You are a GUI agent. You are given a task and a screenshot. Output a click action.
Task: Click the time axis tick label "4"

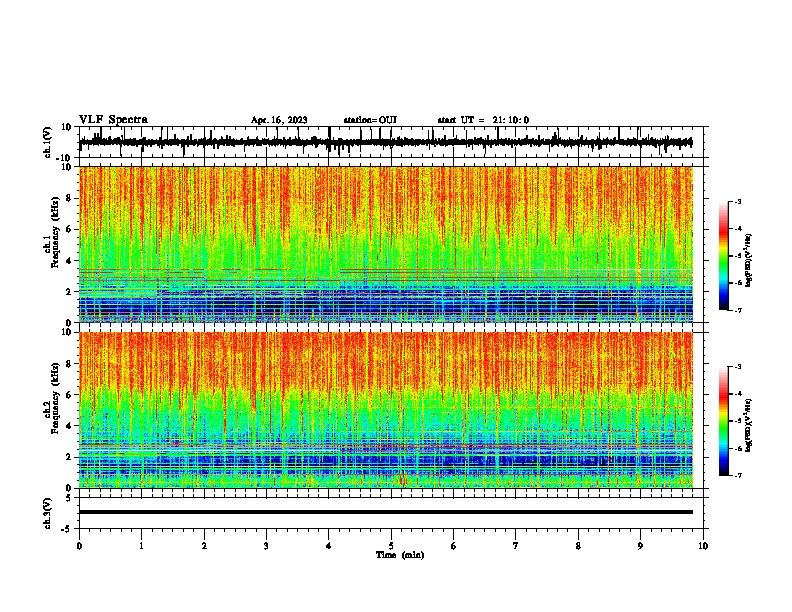point(329,546)
